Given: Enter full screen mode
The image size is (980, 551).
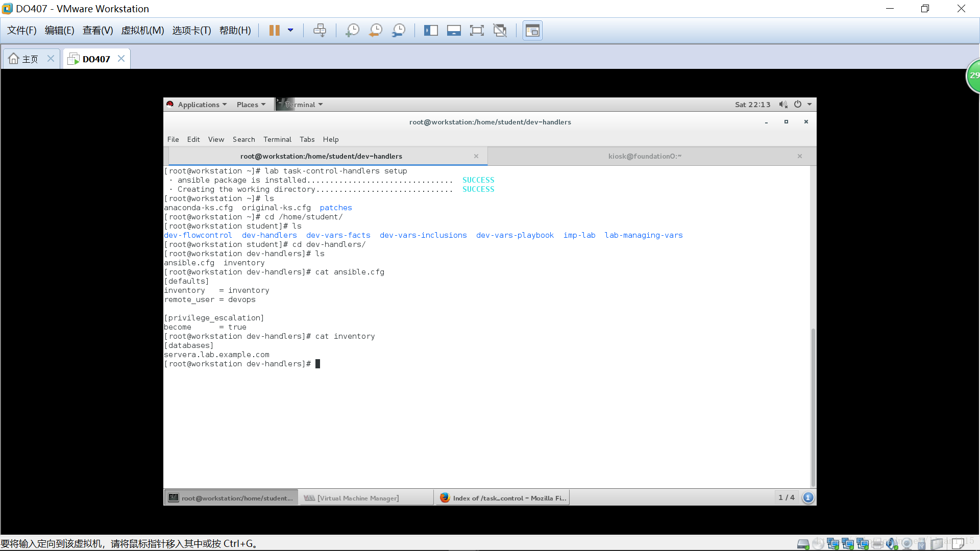Looking at the screenshot, I should [x=476, y=31].
